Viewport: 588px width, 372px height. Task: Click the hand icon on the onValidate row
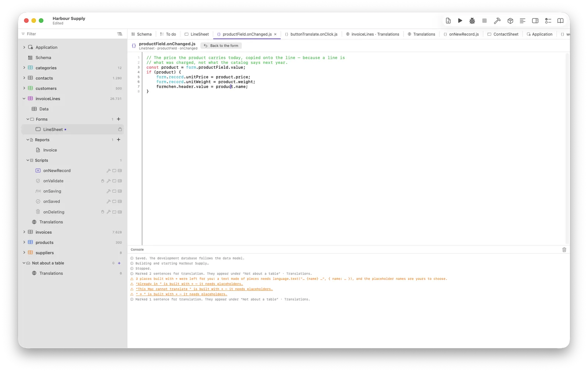103,181
